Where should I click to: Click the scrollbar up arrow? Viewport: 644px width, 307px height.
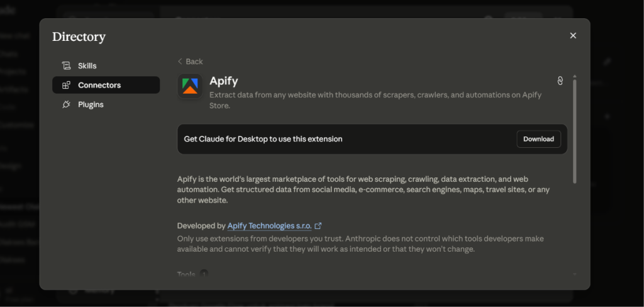[x=575, y=76]
